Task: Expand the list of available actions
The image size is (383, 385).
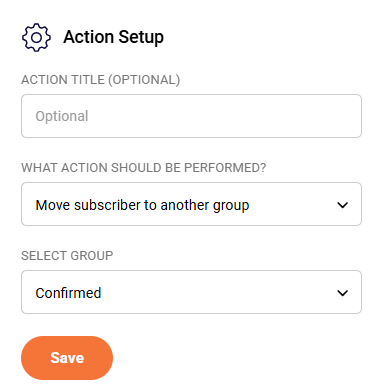Action: pyautogui.click(x=191, y=204)
